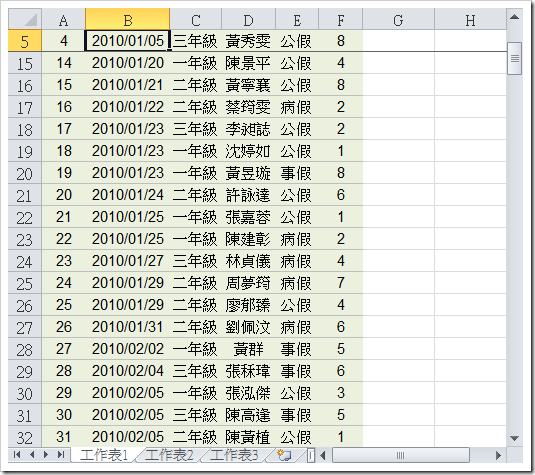
Task: Select row 15 header
Action: (x=25, y=63)
